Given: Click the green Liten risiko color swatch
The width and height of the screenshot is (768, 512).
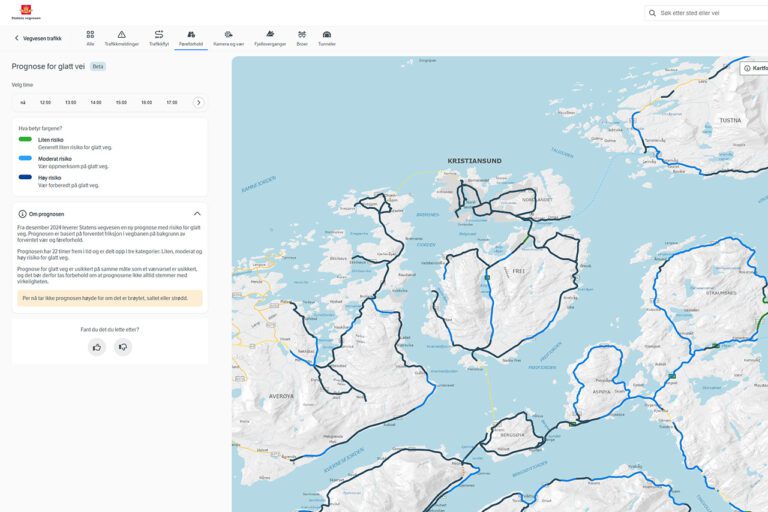Looking at the screenshot, I should [x=25, y=139].
